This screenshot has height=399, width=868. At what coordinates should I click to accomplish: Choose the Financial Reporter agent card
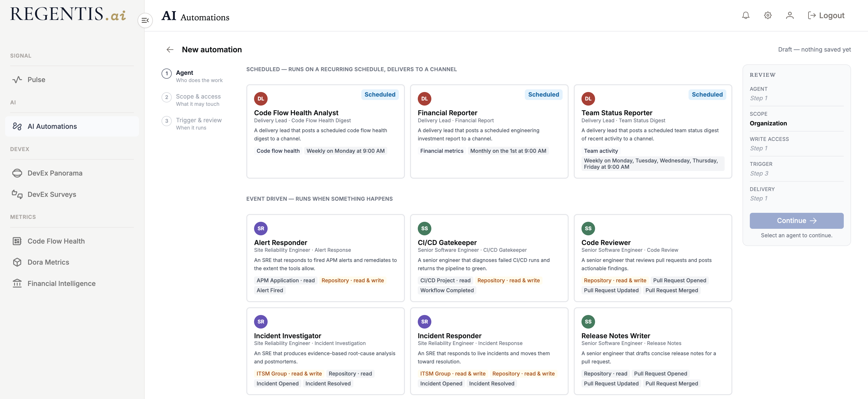[489, 131]
